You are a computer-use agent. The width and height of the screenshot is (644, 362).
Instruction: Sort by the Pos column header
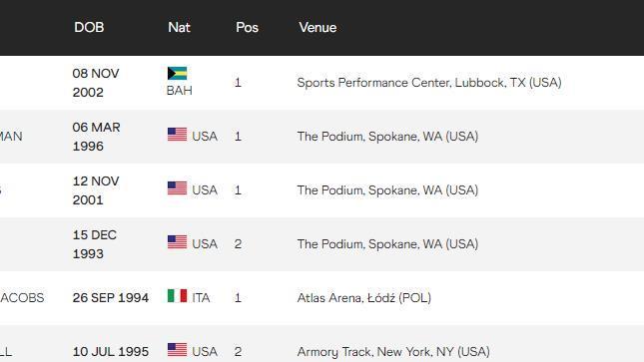tap(247, 27)
